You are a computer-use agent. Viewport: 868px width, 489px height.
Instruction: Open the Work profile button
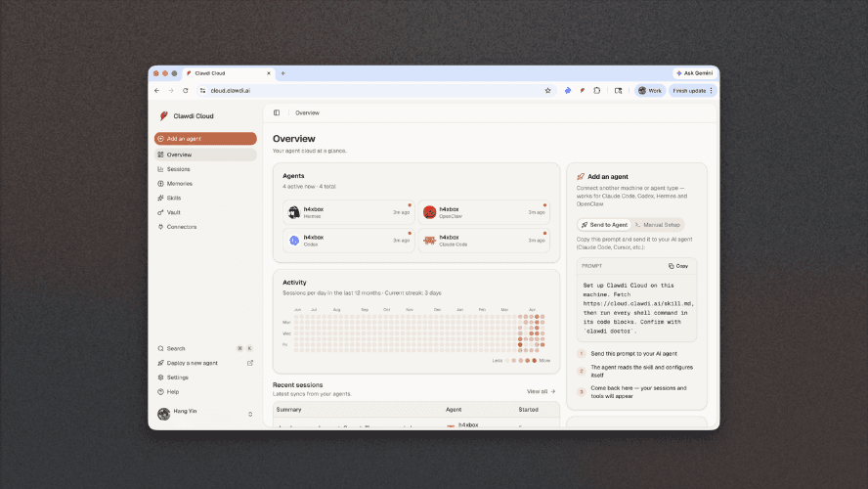(x=650, y=90)
